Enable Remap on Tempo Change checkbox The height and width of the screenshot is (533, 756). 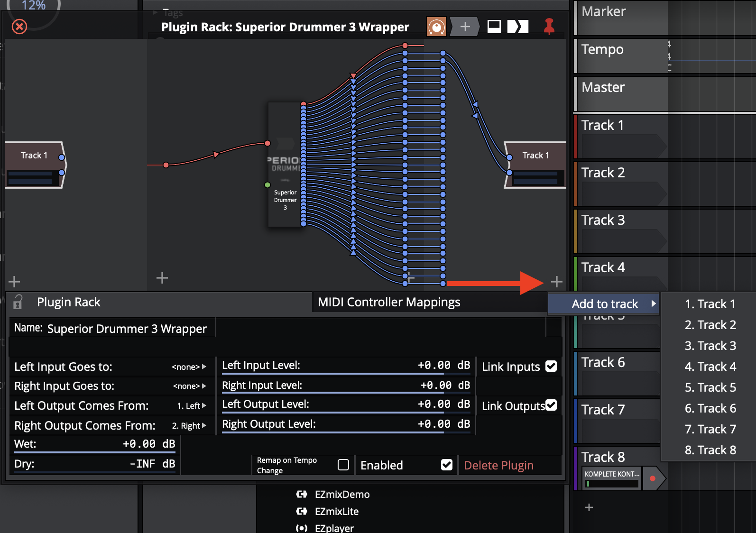coord(343,465)
